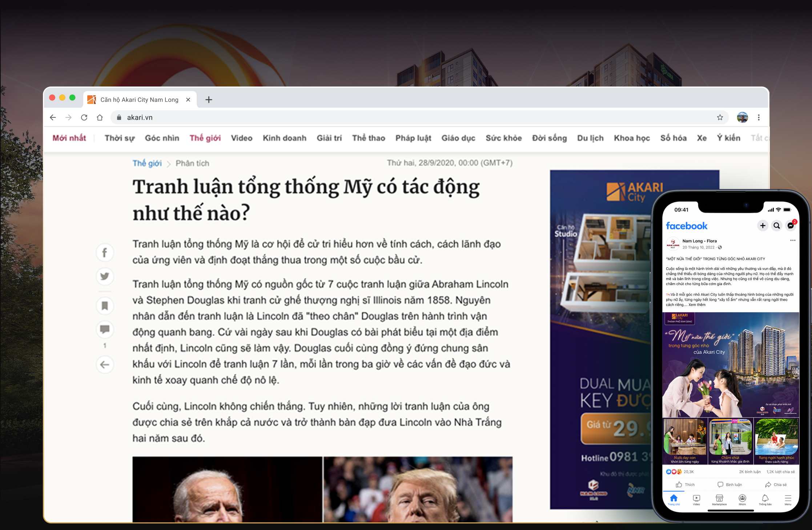View the 1,2K lượt chia sẻ
This screenshot has height=530, width=812.
tap(781, 472)
